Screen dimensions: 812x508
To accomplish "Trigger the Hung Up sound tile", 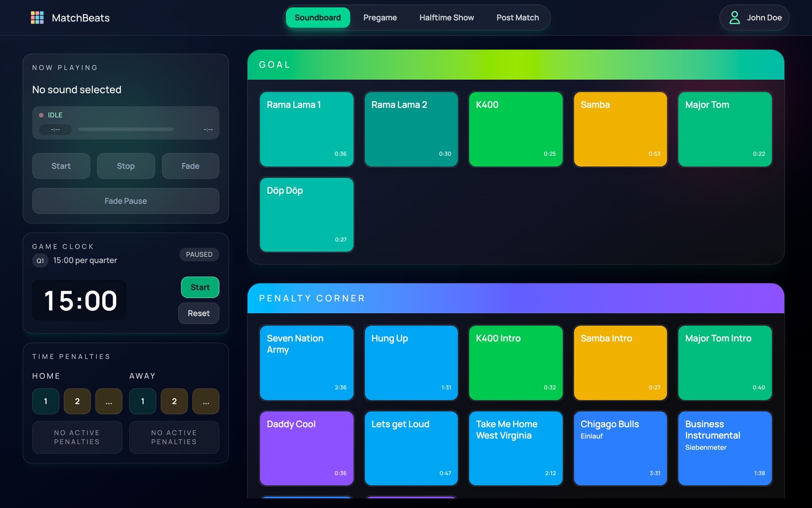I will (x=411, y=363).
